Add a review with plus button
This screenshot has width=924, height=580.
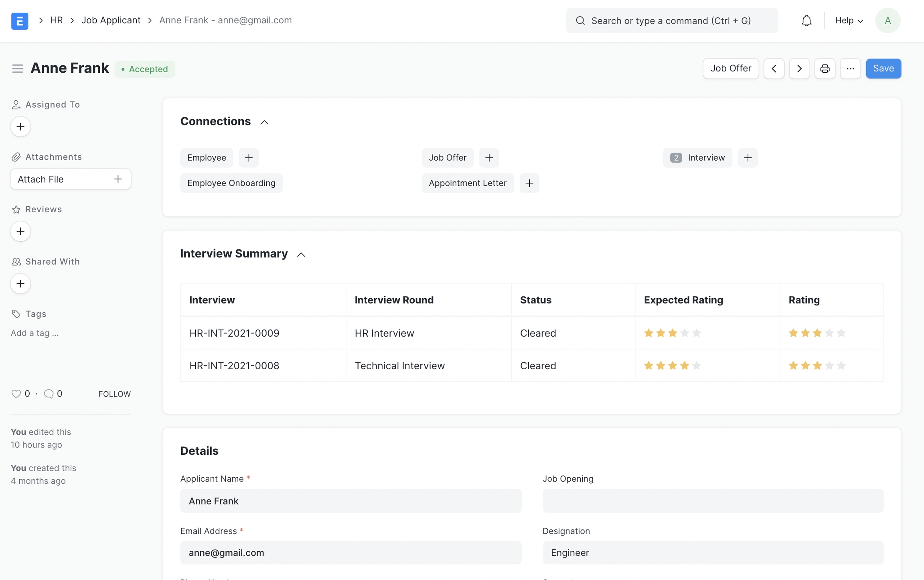(x=20, y=232)
